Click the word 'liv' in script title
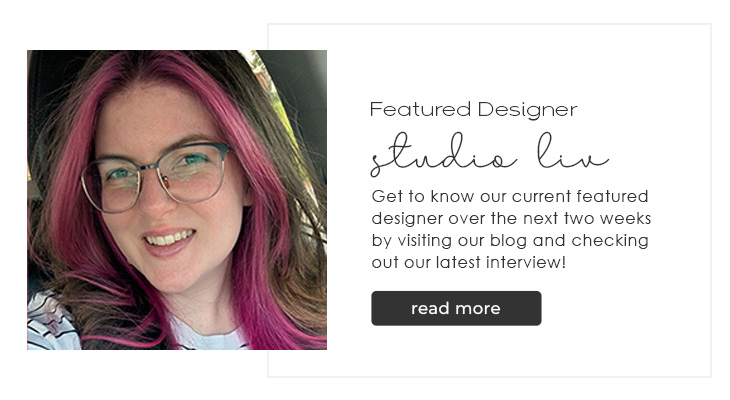730x400 pixels. pyautogui.click(x=573, y=151)
